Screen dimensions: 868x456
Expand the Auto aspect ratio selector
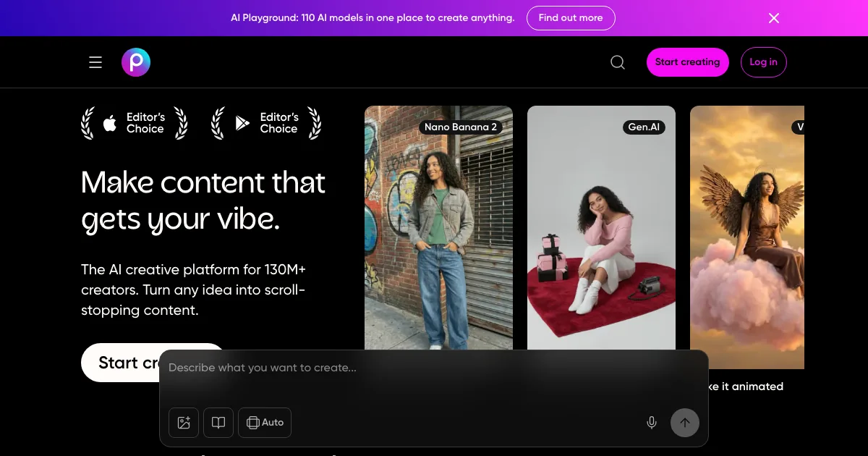point(265,423)
